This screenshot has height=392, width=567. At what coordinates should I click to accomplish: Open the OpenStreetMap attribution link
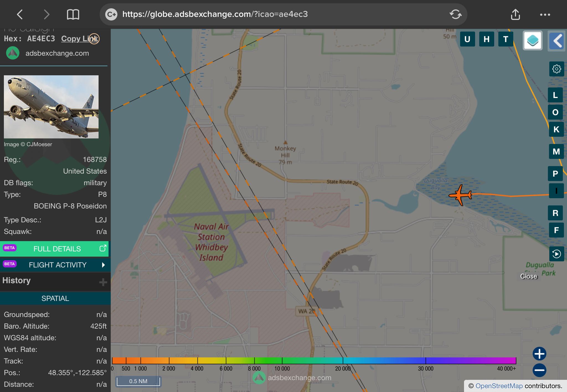coord(499,386)
